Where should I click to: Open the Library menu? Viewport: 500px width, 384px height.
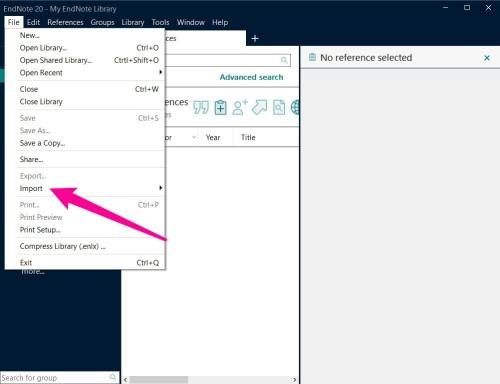pos(133,22)
